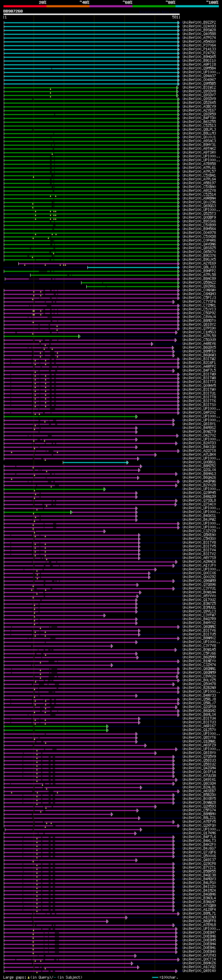Select hit label UniRef100_A2YE69

click(199, 263)
